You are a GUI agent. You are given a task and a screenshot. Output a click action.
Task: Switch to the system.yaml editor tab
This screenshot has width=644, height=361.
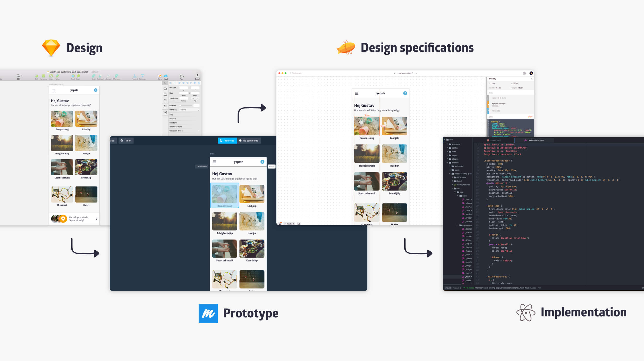(x=494, y=140)
